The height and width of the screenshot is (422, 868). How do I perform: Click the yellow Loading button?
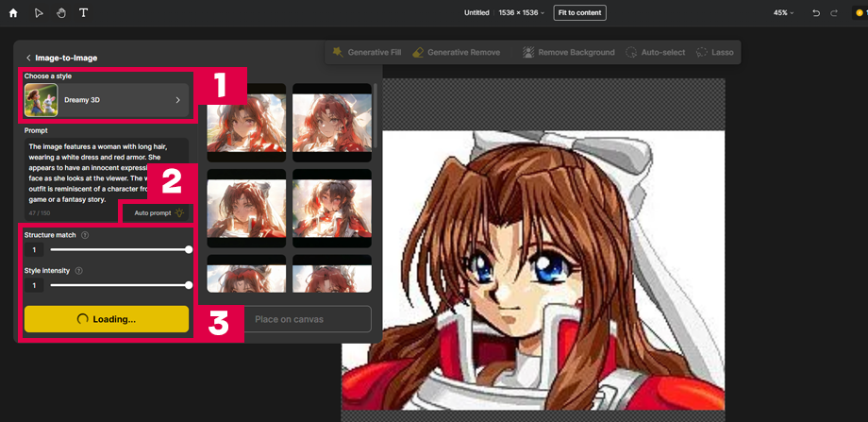pyautogui.click(x=107, y=319)
